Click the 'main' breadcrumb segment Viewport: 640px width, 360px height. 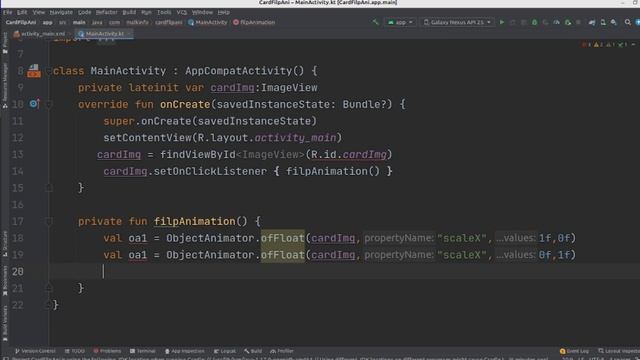click(x=79, y=22)
